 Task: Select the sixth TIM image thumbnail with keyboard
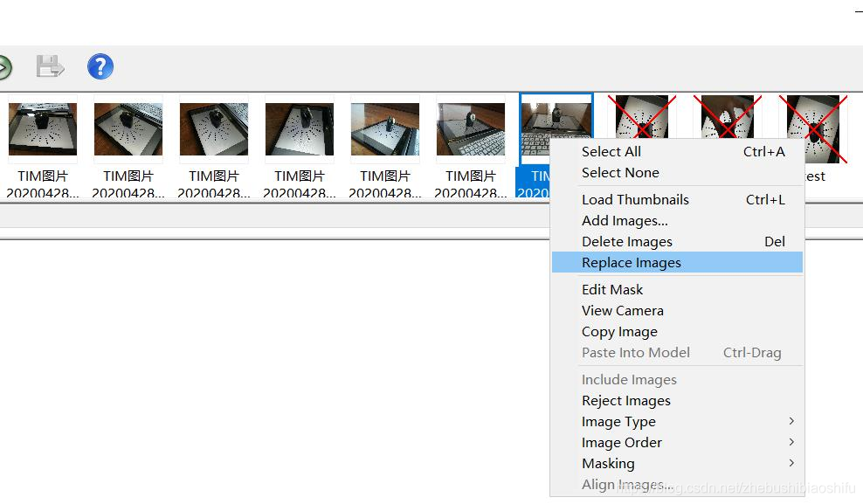tap(471, 129)
